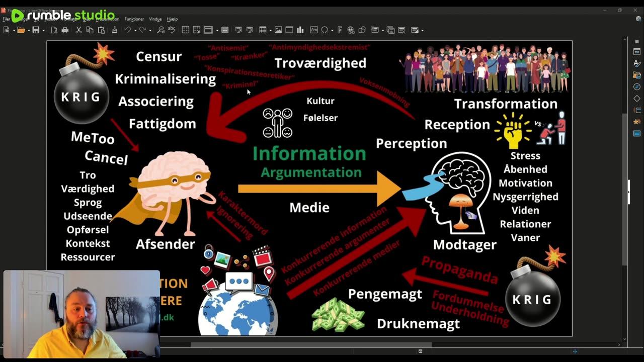The image size is (644, 362).
Task: Click the New Slide icon
Action: pyautogui.click(x=375, y=30)
